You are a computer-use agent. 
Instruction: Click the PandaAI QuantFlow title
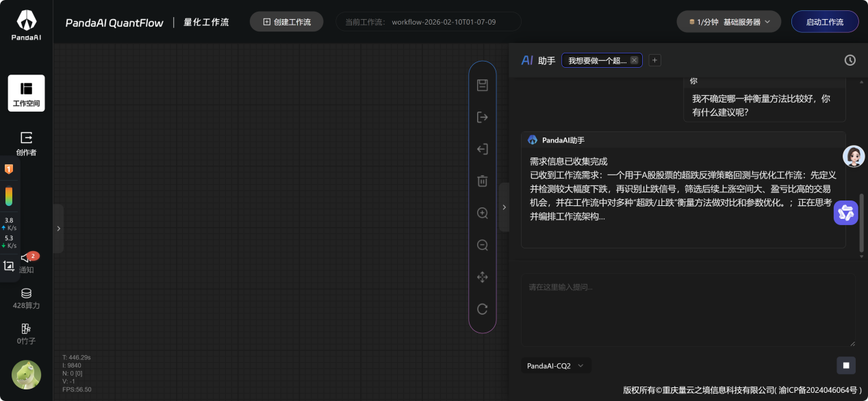pyautogui.click(x=114, y=23)
